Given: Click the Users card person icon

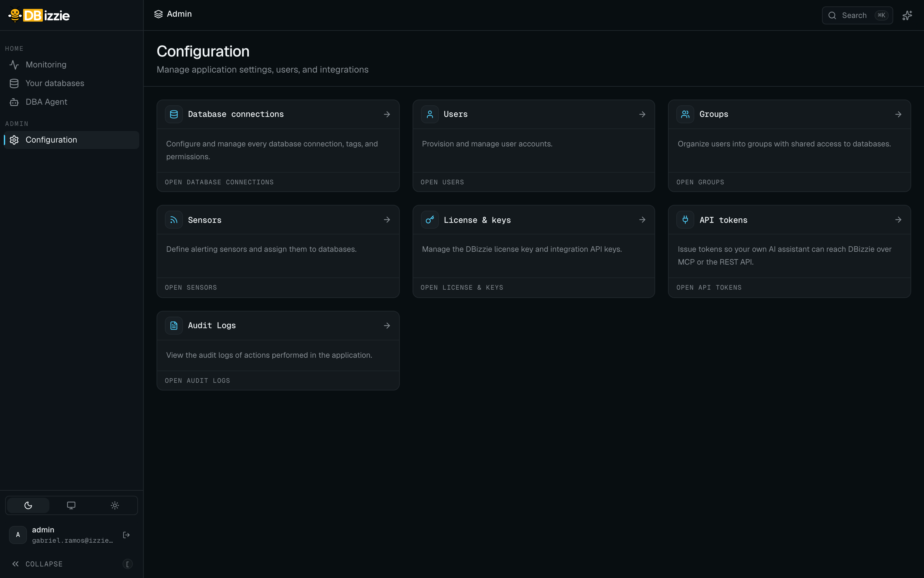Looking at the screenshot, I should (430, 114).
